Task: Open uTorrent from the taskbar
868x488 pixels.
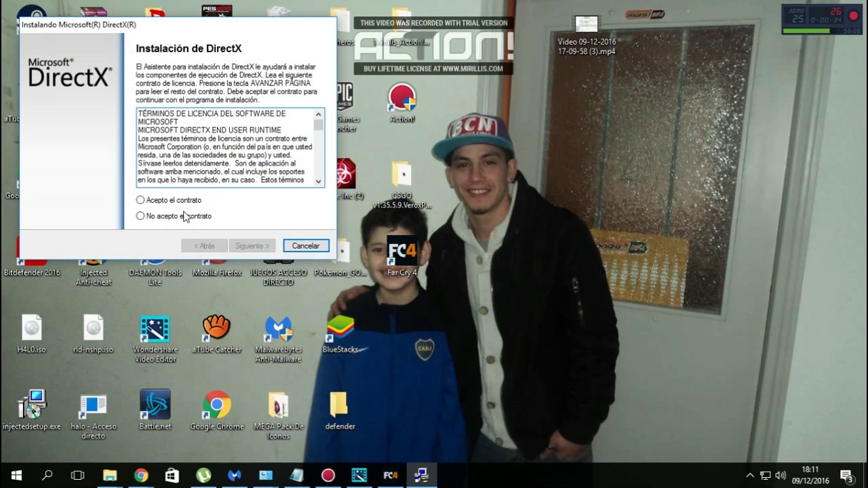Action: click(x=203, y=475)
